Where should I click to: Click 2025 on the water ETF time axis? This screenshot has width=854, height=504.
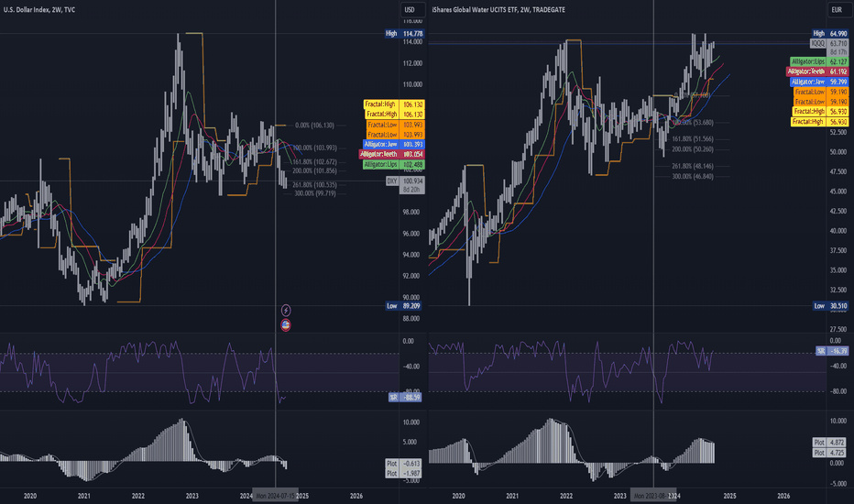tap(729, 496)
